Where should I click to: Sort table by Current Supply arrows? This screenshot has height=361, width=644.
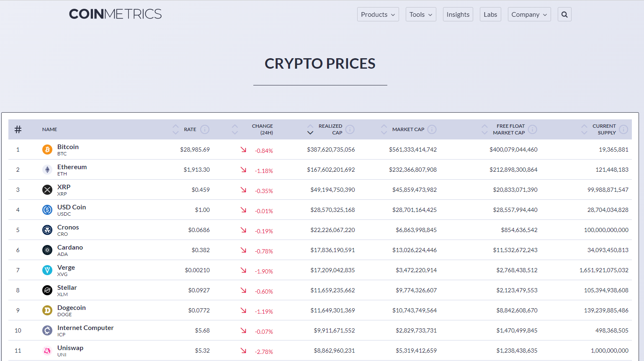[x=584, y=129]
